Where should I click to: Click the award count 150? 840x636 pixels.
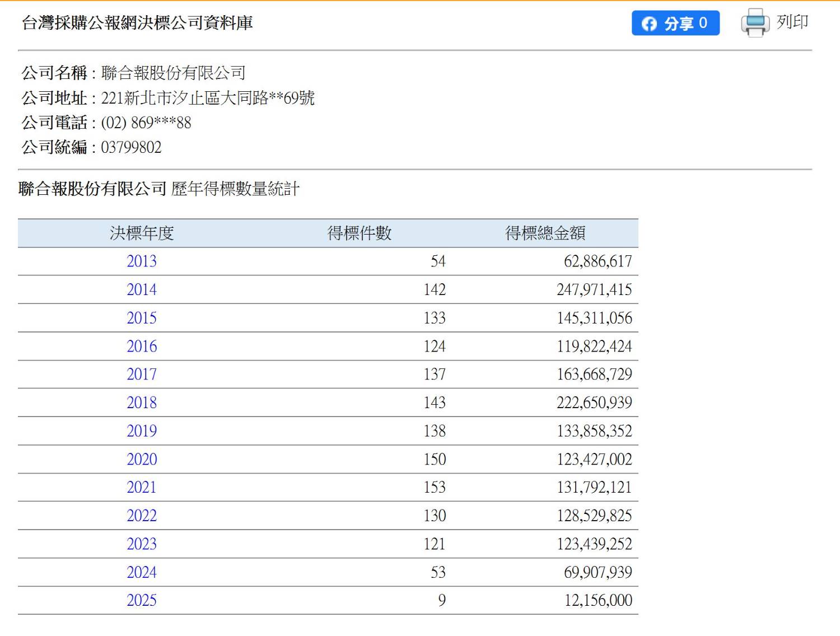[435, 459]
